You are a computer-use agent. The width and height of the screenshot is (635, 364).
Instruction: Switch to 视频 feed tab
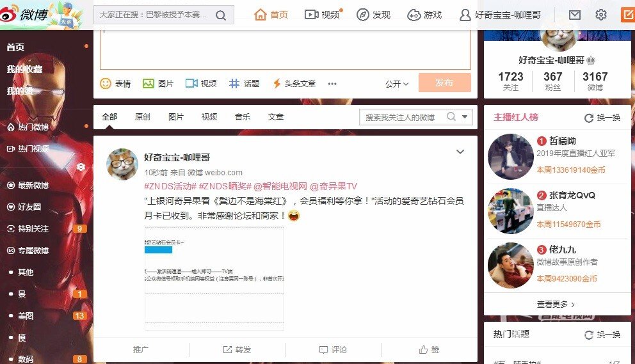pos(209,116)
